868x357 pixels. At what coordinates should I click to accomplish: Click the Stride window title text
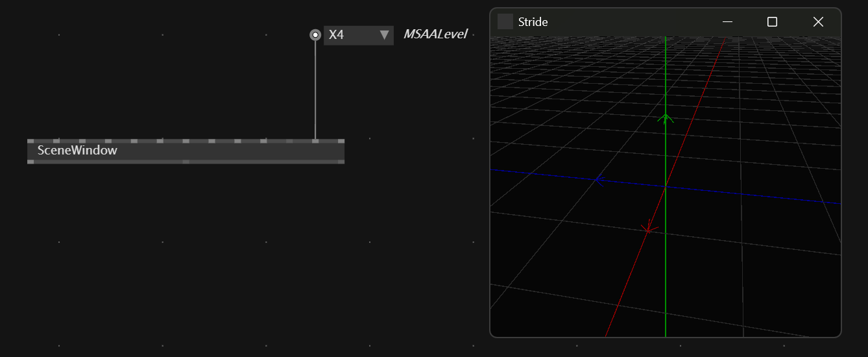click(533, 22)
